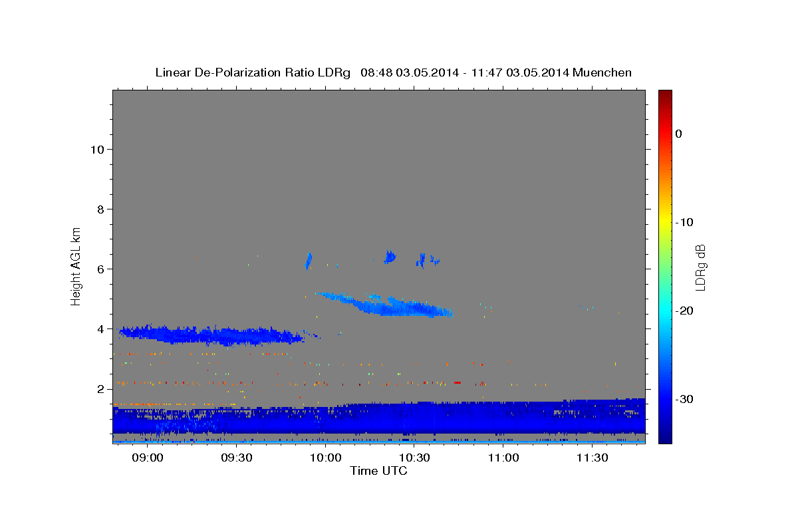This screenshot has height=532, width=798.
Task: Click the height tick label 6
Action: point(101,269)
